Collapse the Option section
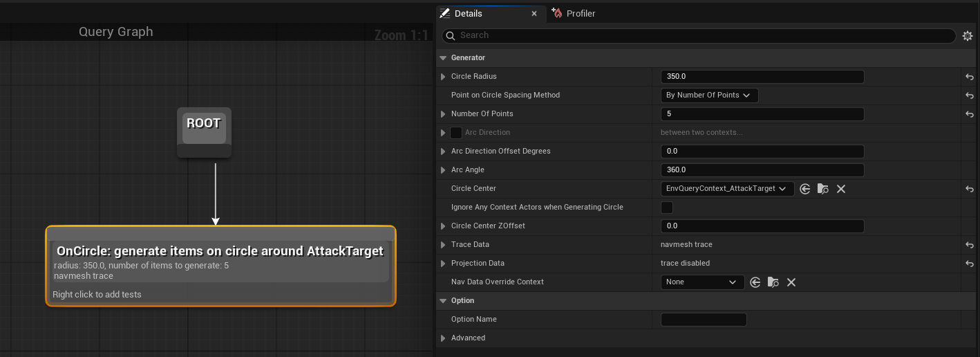The height and width of the screenshot is (357, 980). pos(443,301)
